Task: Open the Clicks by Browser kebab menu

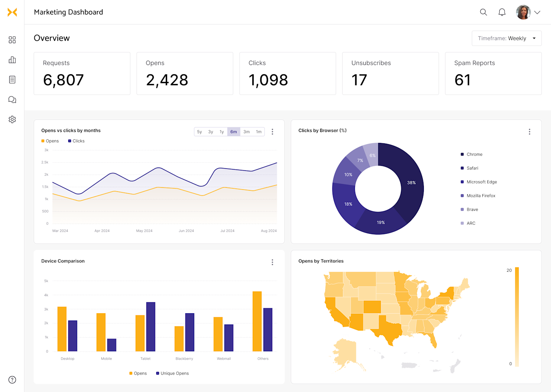Action: coord(529,132)
